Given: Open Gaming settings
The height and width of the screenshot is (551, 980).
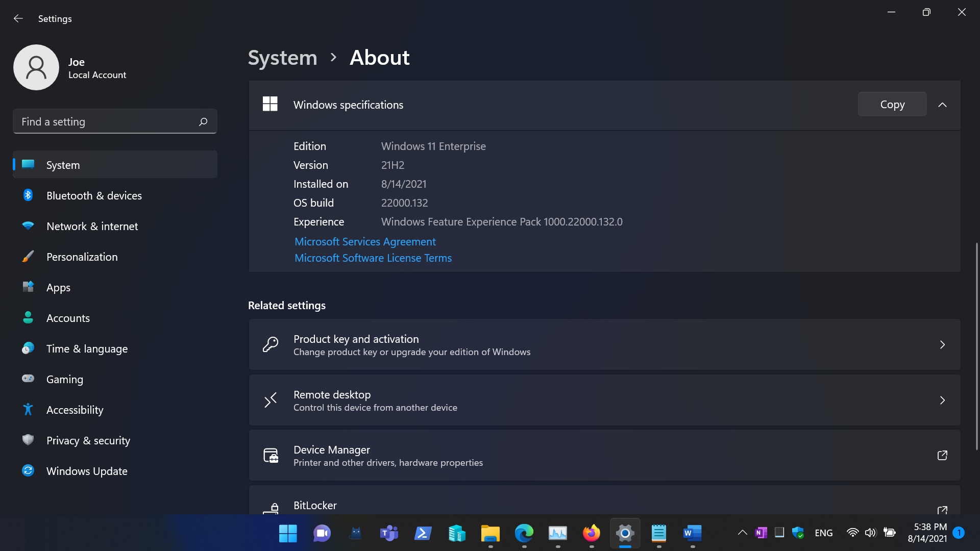Looking at the screenshot, I should [65, 379].
